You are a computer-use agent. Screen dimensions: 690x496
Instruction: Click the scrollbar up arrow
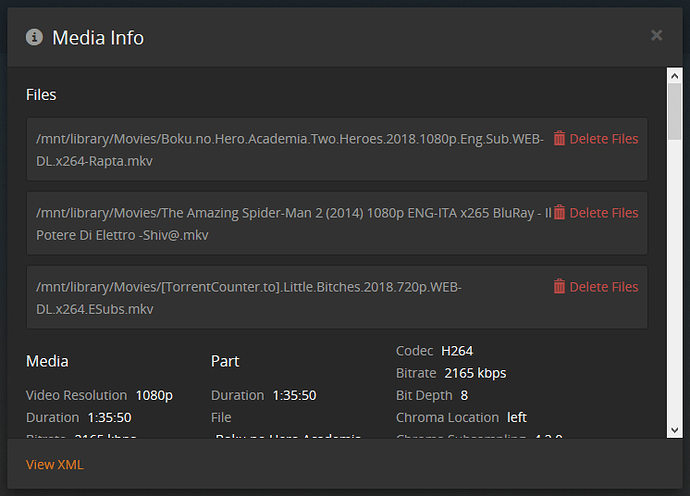675,76
